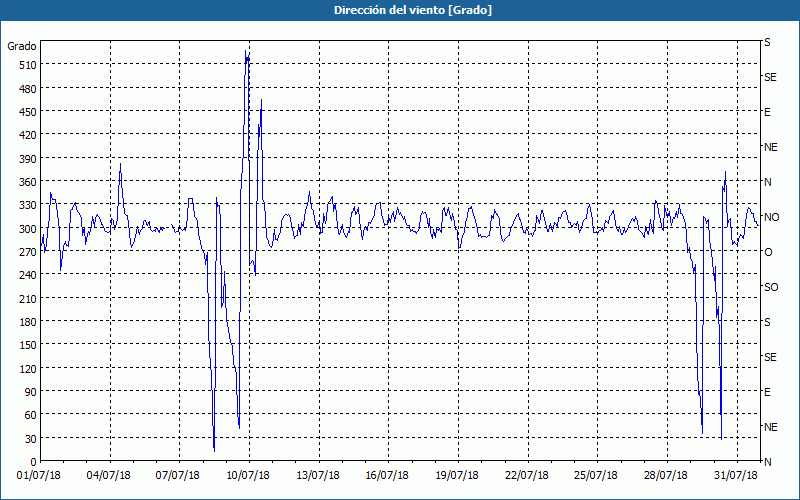The width and height of the screenshot is (800, 500).
Task: Select the 270 value on the left axis
Action: 27,252
